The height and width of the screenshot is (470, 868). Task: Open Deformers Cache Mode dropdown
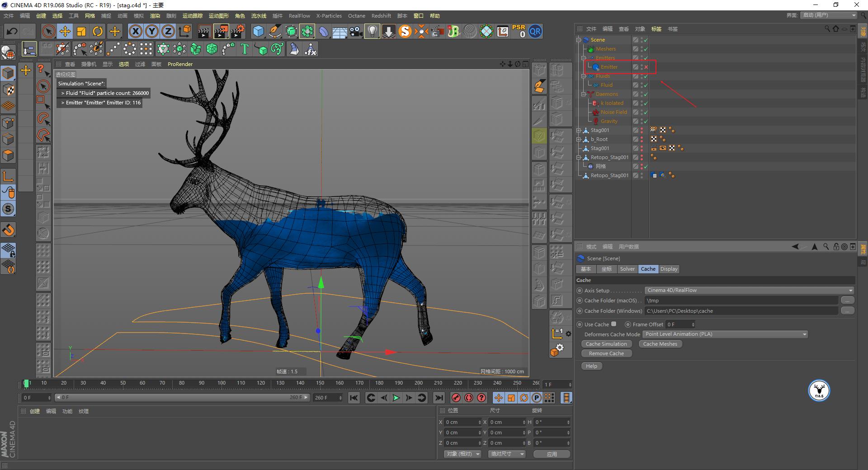point(725,334)
